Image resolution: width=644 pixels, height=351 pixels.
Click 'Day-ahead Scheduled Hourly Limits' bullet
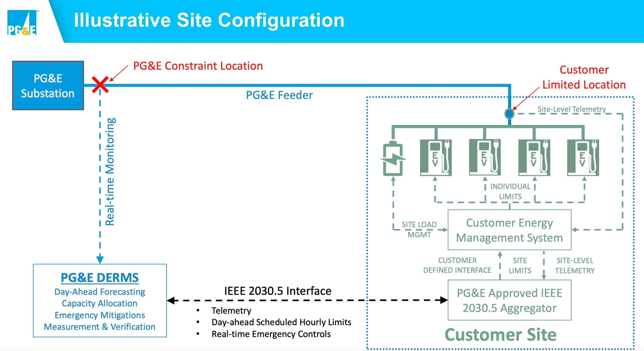coord(281,322)
